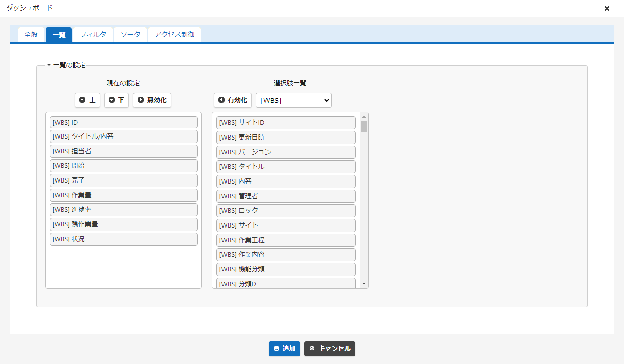Click the 無効化 button
Viewport: 624px width, 364px height.
coord(152,100)
